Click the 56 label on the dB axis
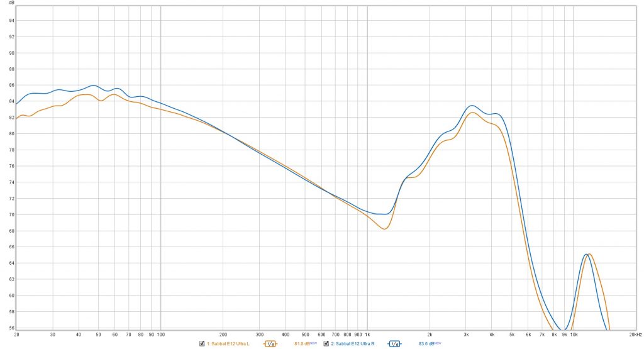This screenshot has width=644, height=349. pos(11,328)
